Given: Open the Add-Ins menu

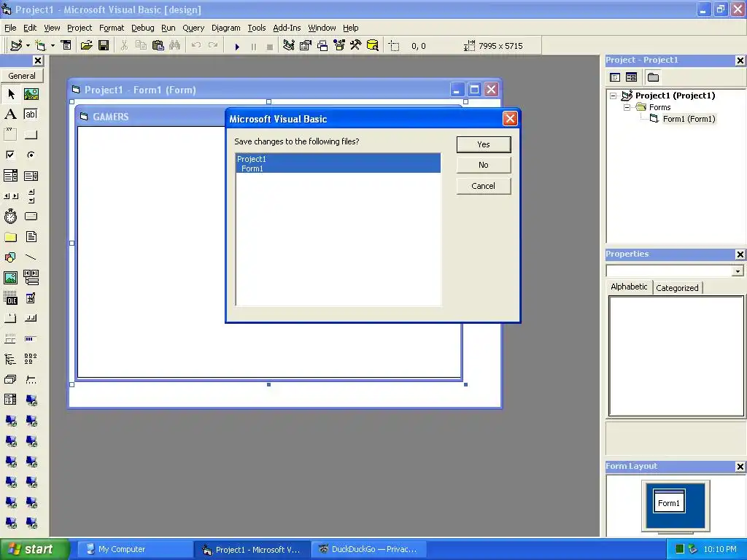Looking at the screenshot, I should 287,28.
